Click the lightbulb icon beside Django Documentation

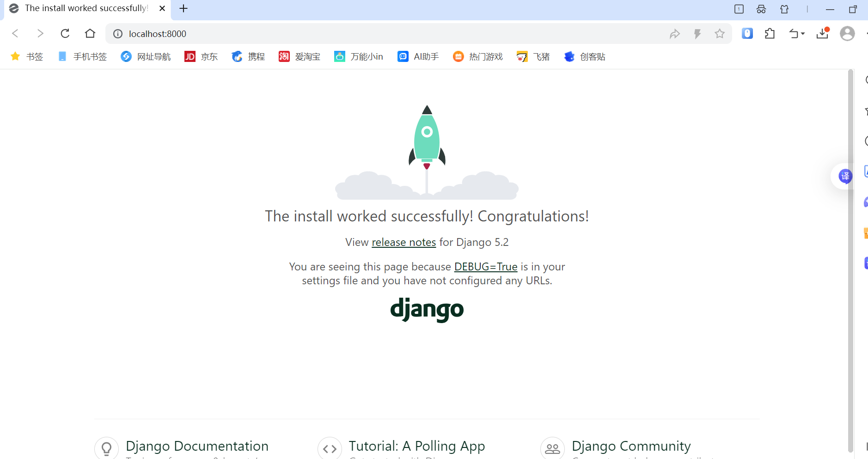point(107,448)
